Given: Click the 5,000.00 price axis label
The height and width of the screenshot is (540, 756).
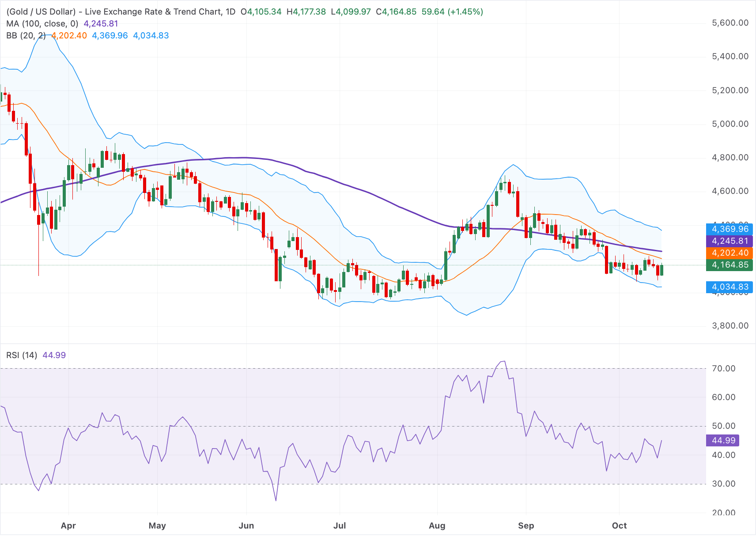Looking at the screenshot, I should pyautogui.click(x=730, y=124).
